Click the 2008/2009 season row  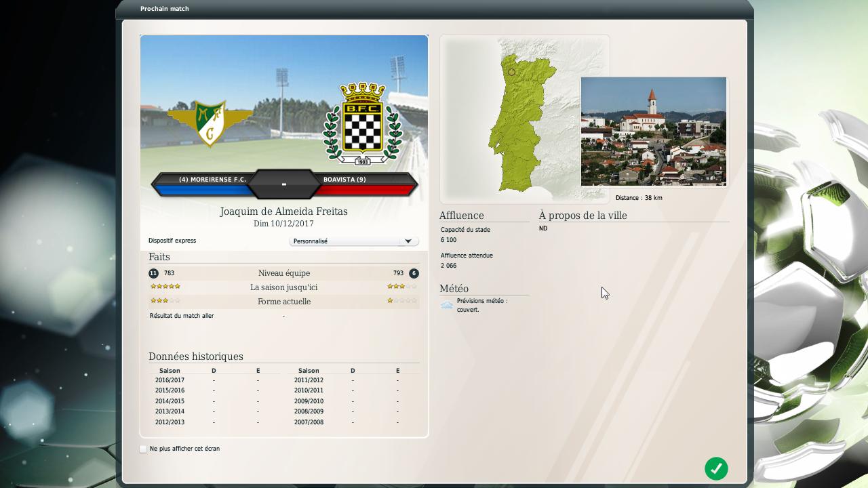click(353, 411)
